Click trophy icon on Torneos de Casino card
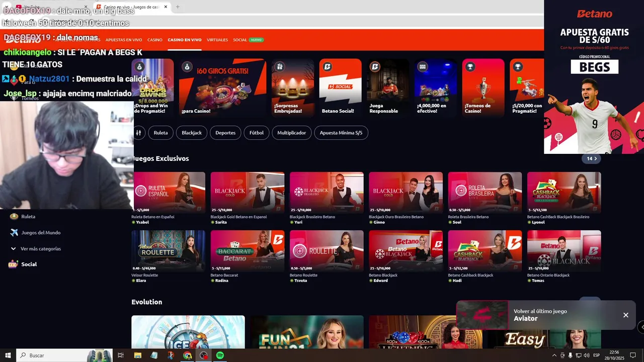This screenshot has width=644, height=362. pyautogui.click(x=470, y=67)
